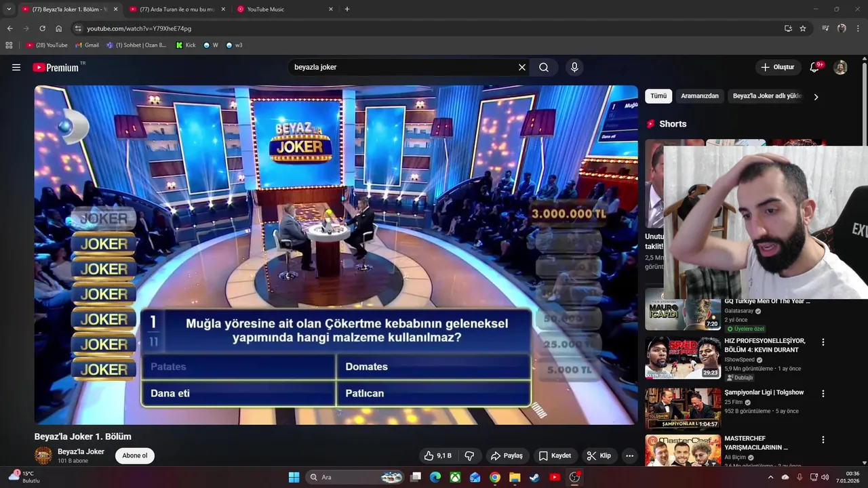The image size is (868, 488).
Task: Open the YouTube hamburger guide menu
Action: (x=16, y=67)
